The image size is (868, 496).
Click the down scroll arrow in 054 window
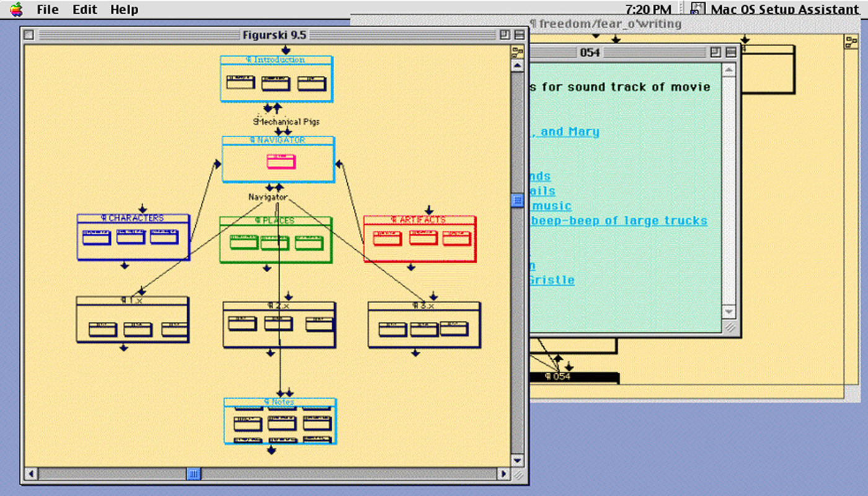pos(729,312)
